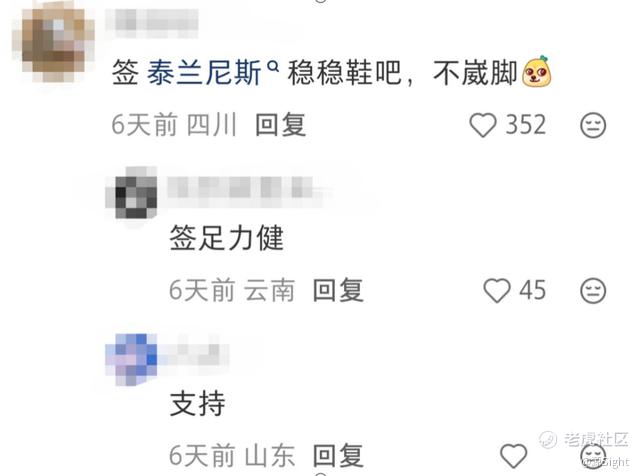Dislike the comment from 四川
The image size is (640, 476).
(x=593, y=125)
